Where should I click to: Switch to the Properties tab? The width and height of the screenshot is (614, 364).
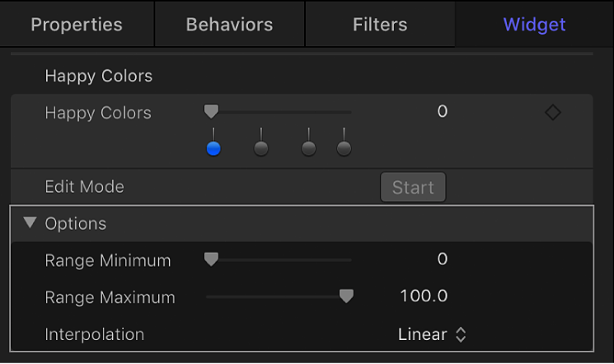(76, 25)
